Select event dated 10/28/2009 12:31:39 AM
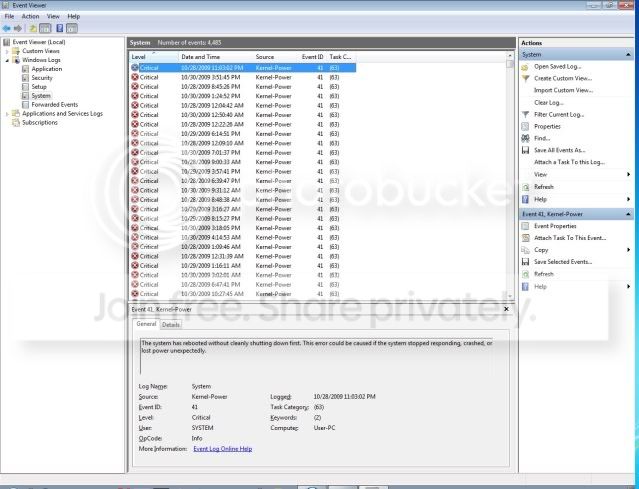Viewport: 639px width, 489px height. [243, 256]
